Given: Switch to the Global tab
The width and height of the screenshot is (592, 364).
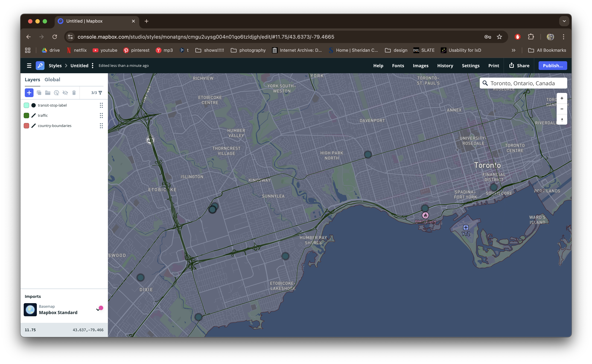Looking at the screenshot, I should click(x=52, y=79).
